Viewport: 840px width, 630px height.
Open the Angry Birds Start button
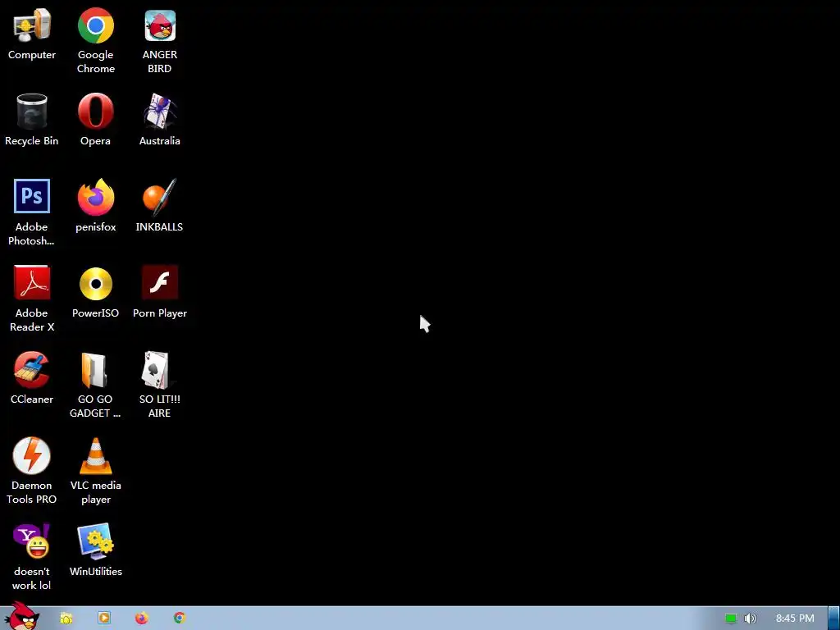coord(21,616)
